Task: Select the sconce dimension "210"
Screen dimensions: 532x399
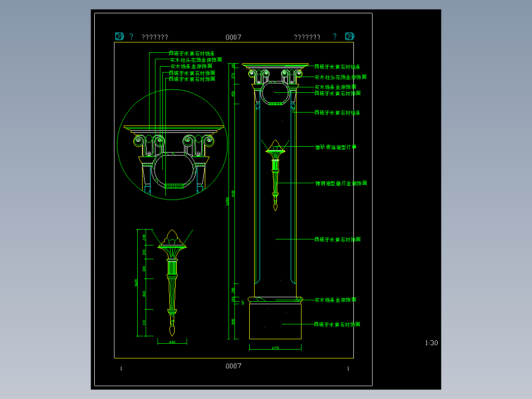Action: pyautogui.click(x=144, y=252)
